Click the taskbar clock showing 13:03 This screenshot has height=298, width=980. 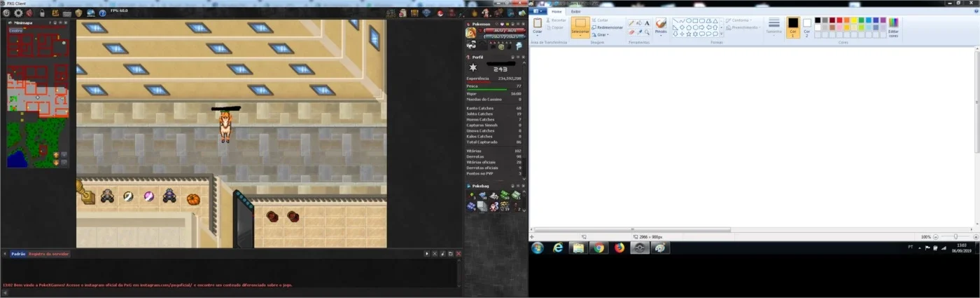point(961,248)
